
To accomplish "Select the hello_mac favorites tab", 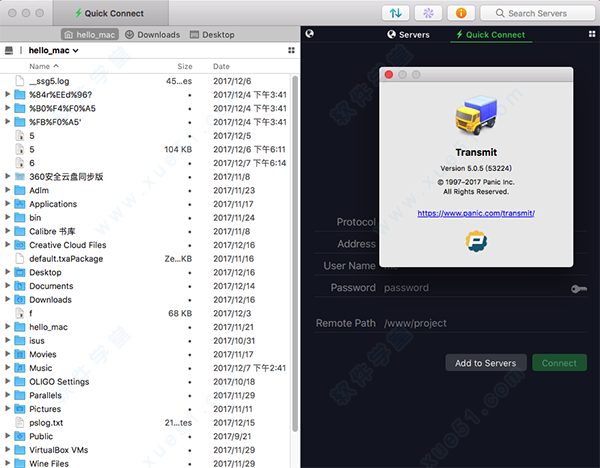I will [x=90, y=34].
